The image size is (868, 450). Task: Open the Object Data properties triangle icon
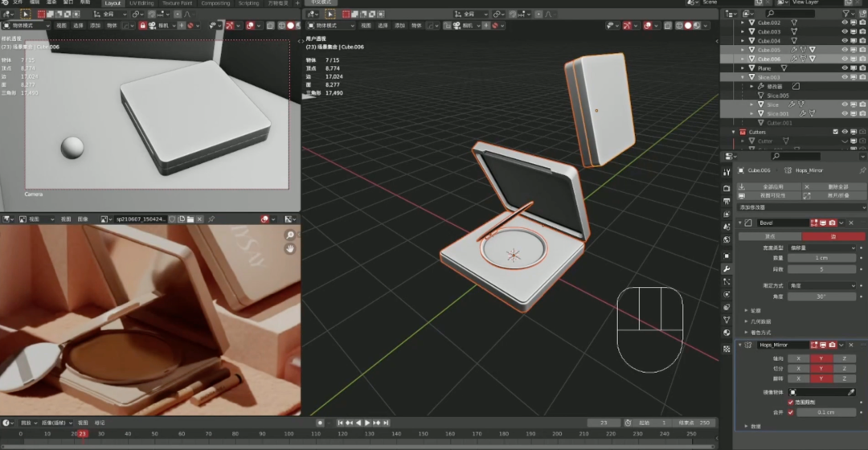pyautogui.click(x=727, y=320)
